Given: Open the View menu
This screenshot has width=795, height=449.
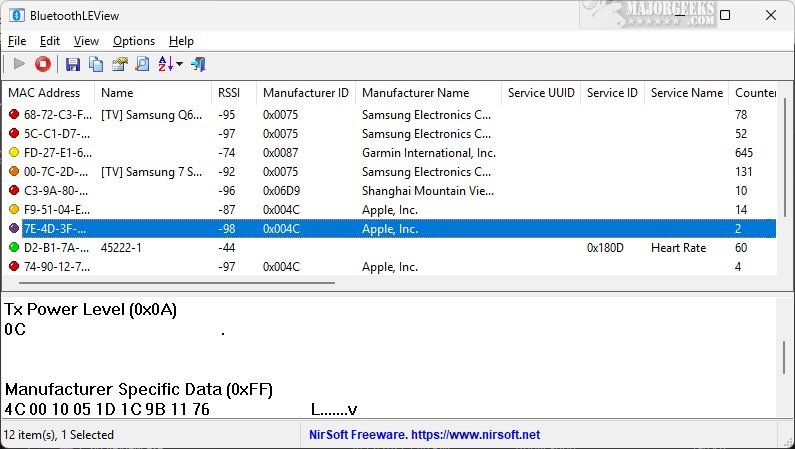Looking at the screenshot, I should (86, 41).
